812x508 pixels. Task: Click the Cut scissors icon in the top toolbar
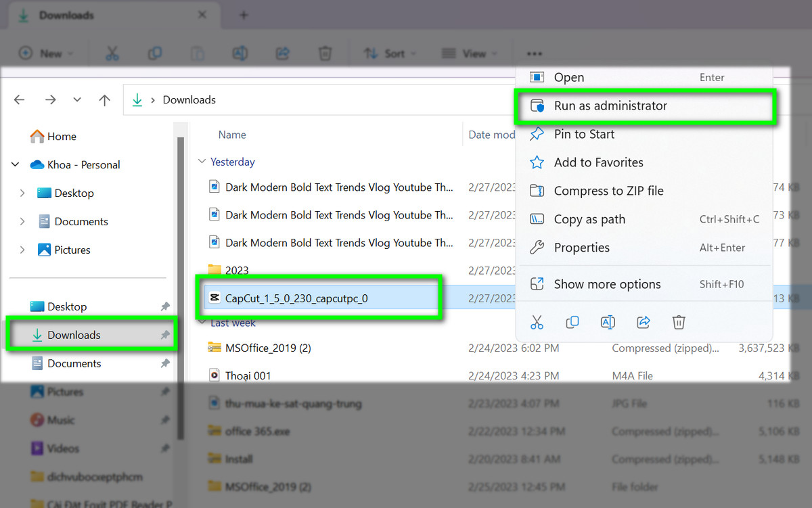112,53
